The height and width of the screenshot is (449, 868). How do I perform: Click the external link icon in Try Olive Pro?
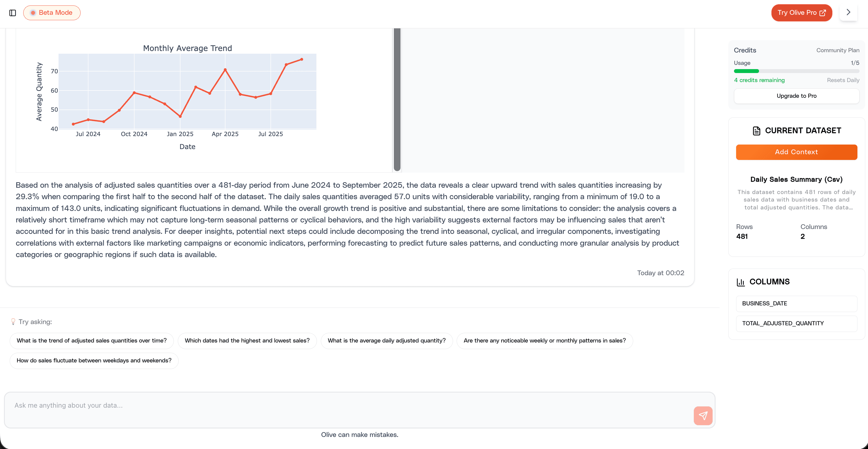pyautogui.click(x=823, y=12)
